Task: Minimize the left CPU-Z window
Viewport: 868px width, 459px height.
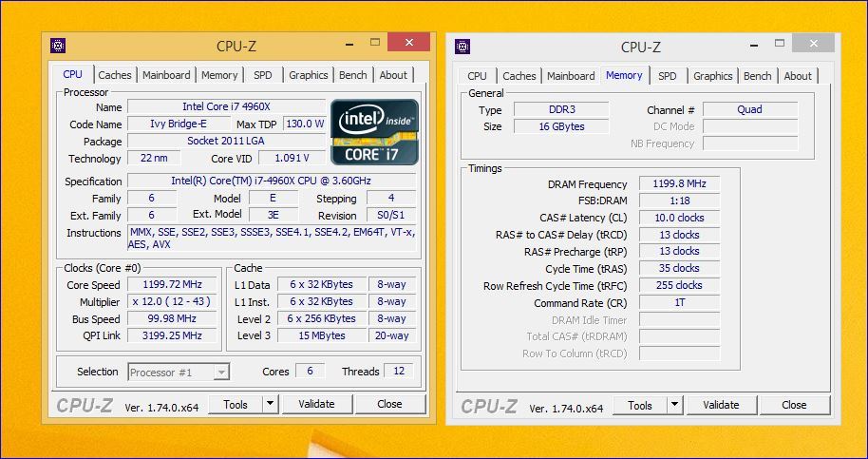Action: click(349, 43)
